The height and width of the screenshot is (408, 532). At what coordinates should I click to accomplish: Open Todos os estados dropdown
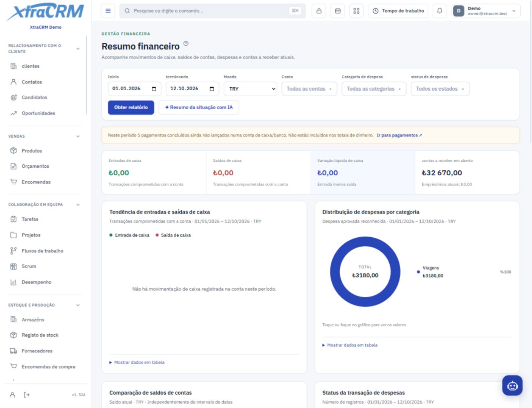(440, 89)
